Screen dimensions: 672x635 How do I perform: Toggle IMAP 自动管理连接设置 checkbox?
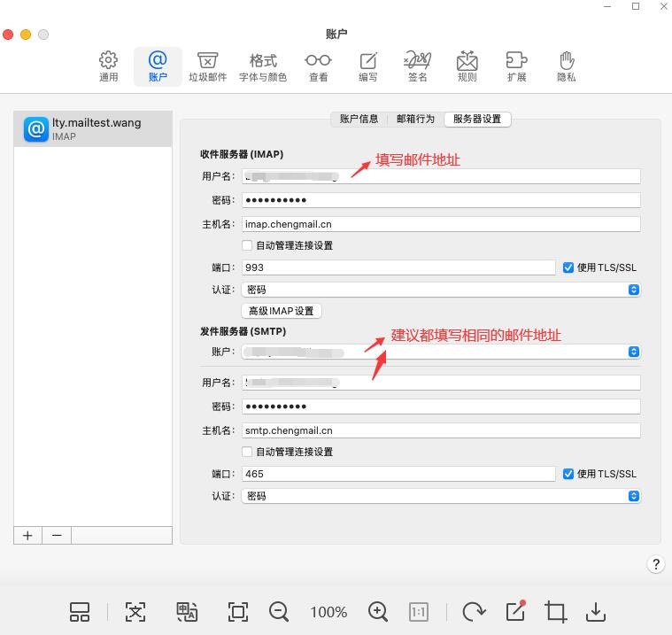[247, 245]
